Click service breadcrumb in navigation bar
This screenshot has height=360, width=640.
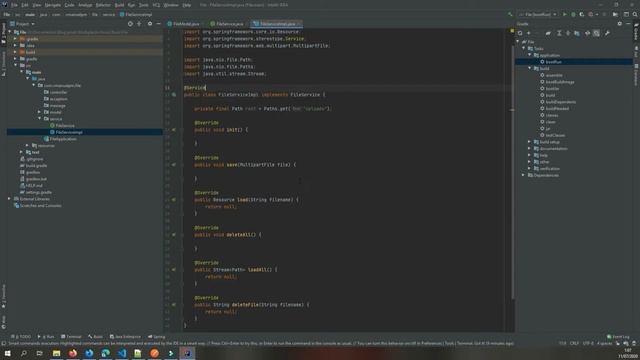pyautogui.click(x=109, y=14)
